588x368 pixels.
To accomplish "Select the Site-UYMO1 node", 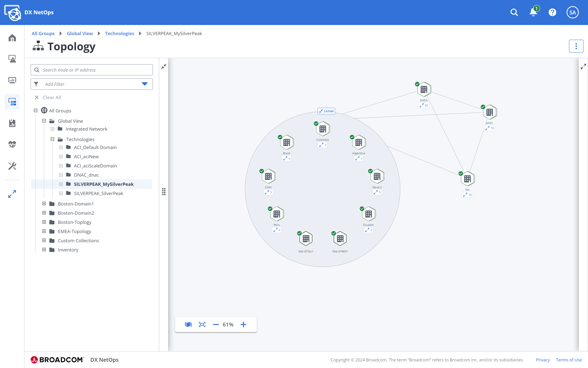I will pos(340,239).
